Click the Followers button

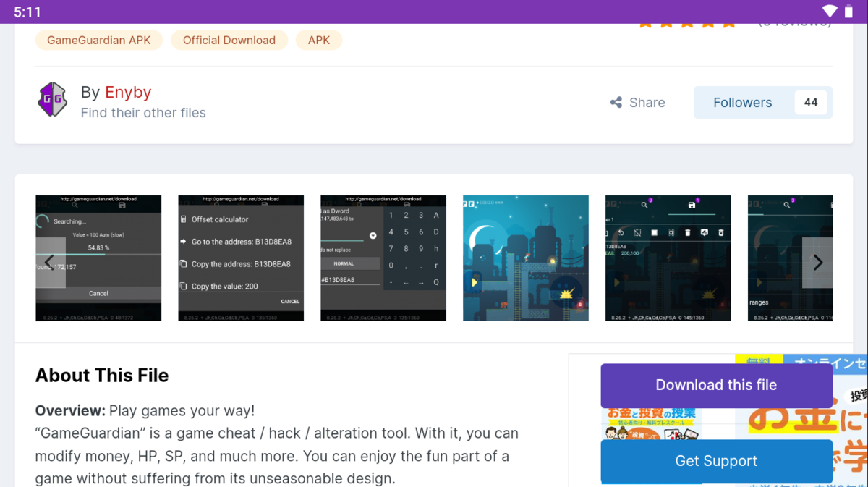click(742, 103)
